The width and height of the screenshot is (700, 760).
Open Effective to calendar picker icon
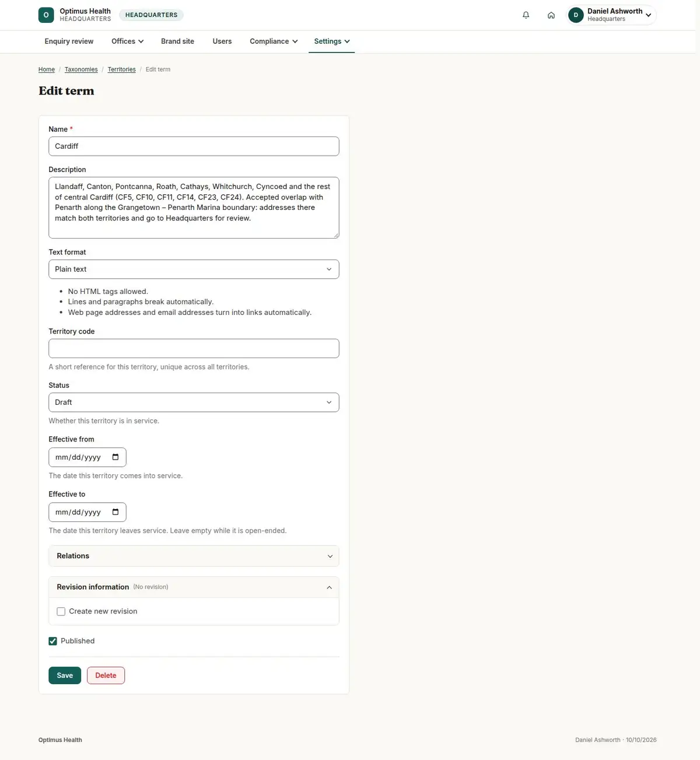click(x=116, y=512)
